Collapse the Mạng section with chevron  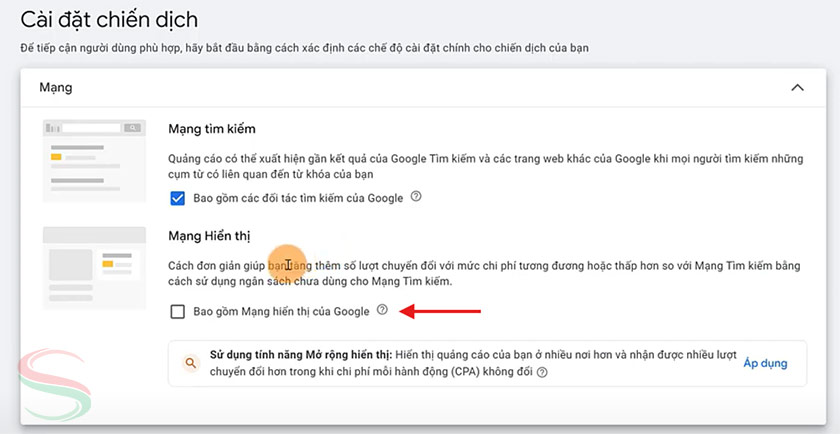click(x=797, y=88)
